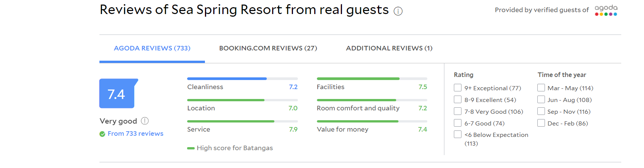Screen dimensions: 644x168
Task: Check the 9+ Exceptional rating filter
Action: 458,88
